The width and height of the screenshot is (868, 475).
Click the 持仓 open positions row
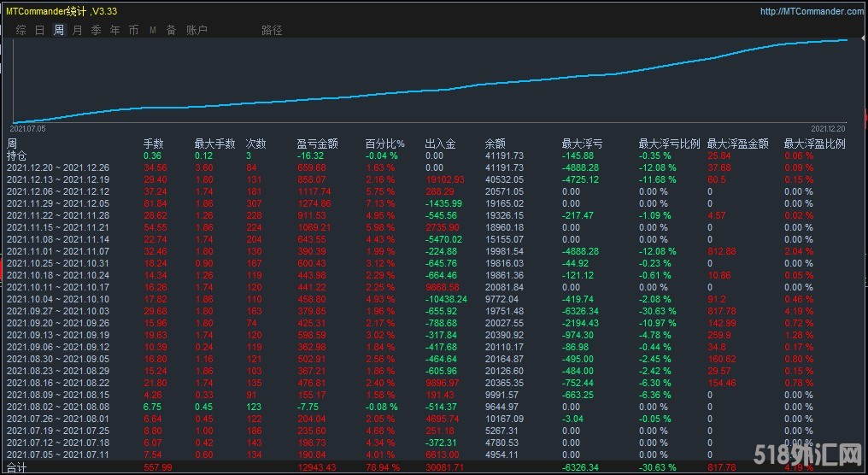pos(17,156)
